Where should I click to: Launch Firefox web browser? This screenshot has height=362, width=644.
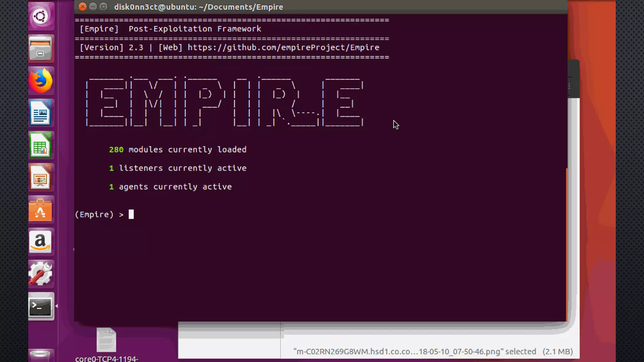point(41,81)
